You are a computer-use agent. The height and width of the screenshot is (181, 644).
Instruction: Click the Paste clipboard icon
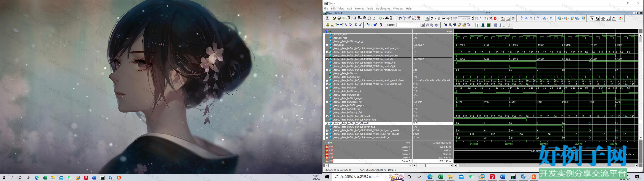pyautogui.click(x=364, y=18)
